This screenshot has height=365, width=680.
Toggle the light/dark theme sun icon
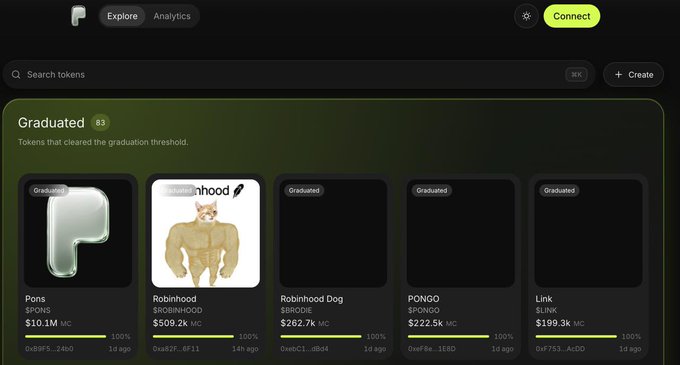pos(526,16)
